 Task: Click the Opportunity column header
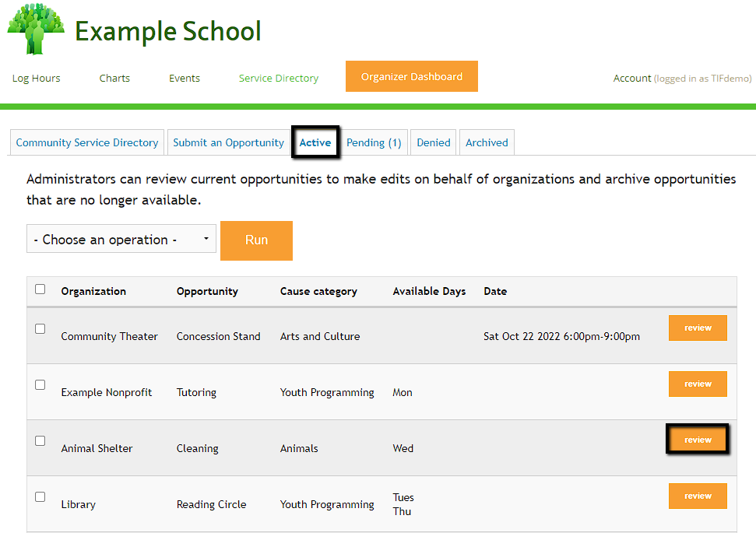pyautogui.click(x=207, y=292)
